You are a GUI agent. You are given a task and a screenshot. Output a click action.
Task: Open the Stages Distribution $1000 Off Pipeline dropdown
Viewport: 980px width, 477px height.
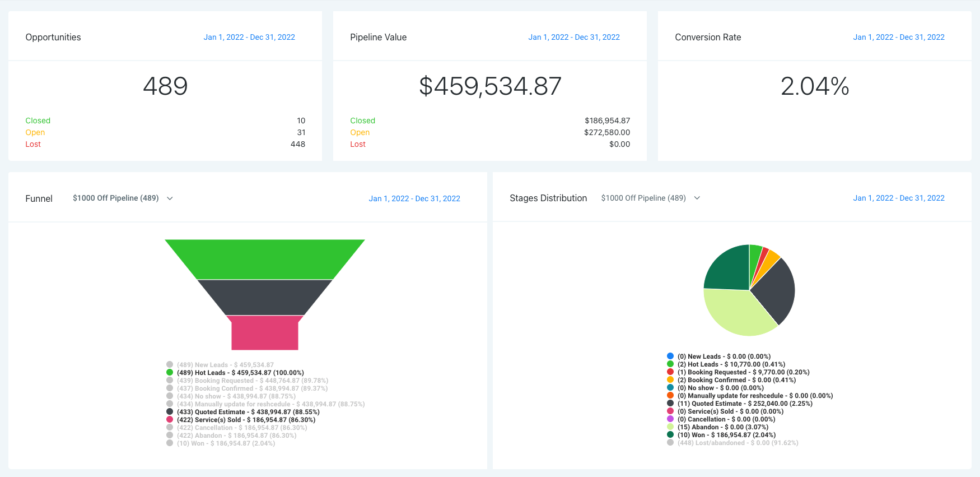click(643, 198)
